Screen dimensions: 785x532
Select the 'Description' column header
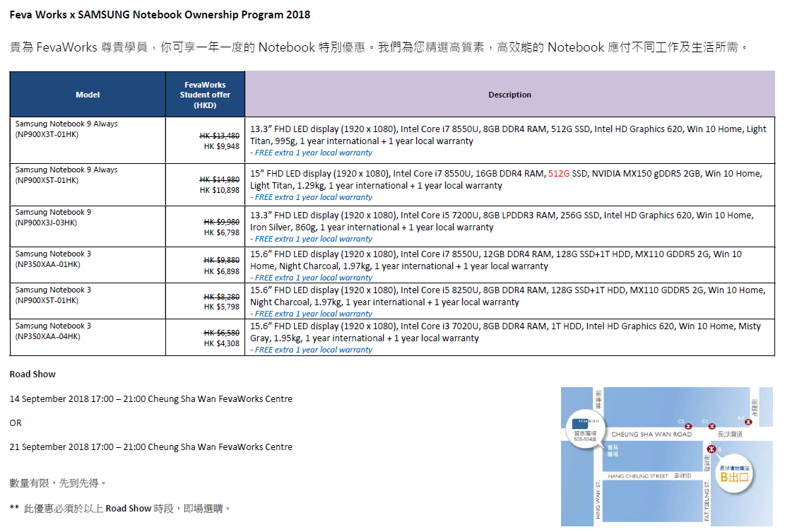pos(509,95)
